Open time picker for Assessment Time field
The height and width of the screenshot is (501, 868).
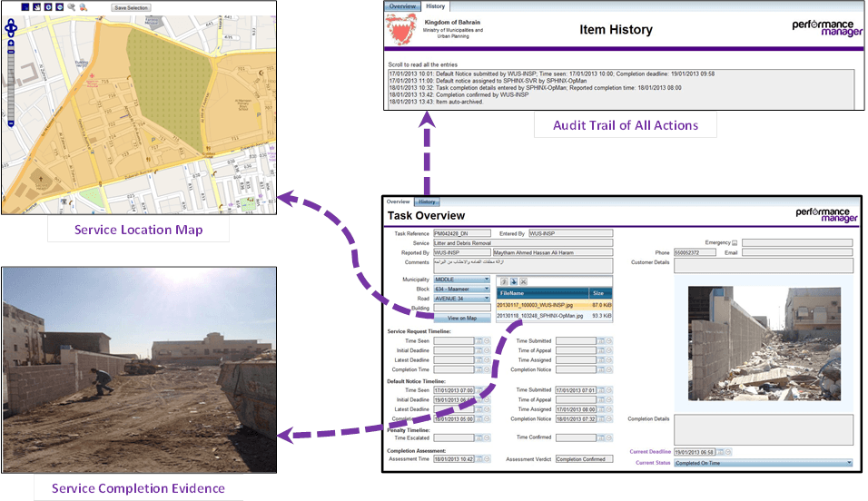coord(487,459)
